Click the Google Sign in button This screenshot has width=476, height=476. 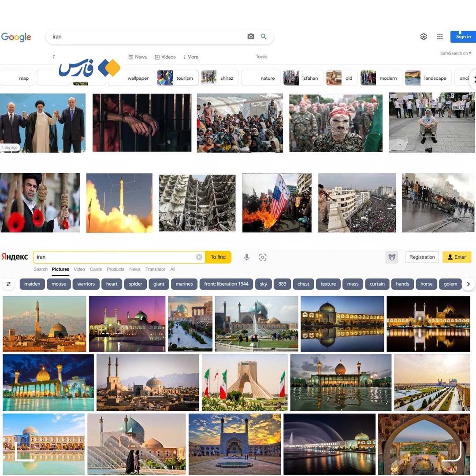463,37
